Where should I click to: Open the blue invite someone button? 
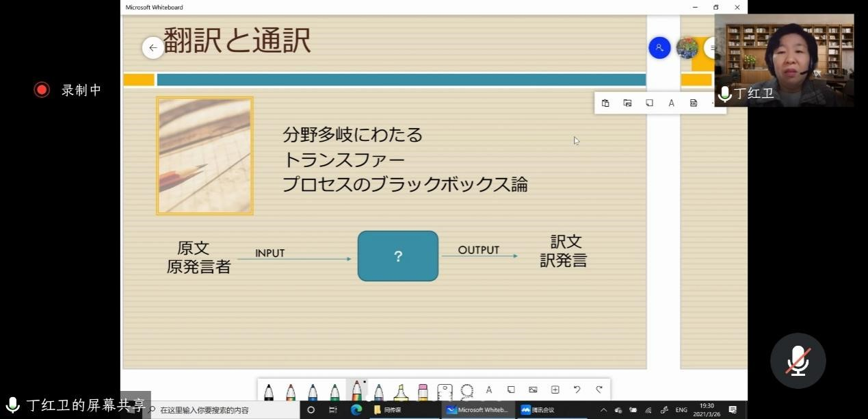pyautogui.click(x=659, y=48)
